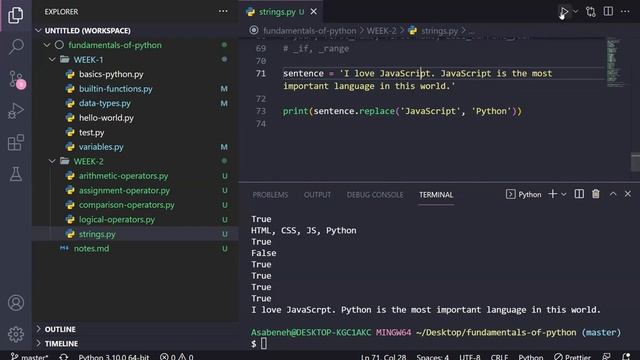Open the run options dropdown arrow
640x360 pixels.
click(576, 11)
